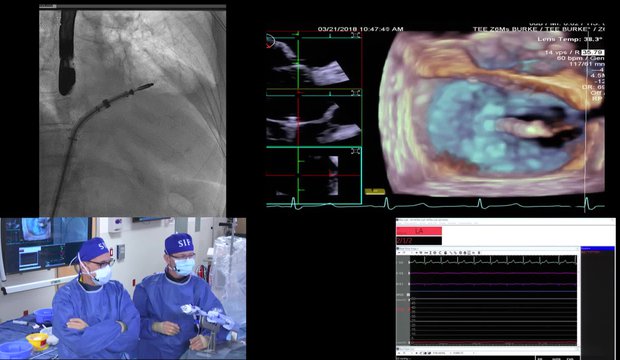
Task: Select the blue highlighted header in side panel
Action: coord(598,248)
